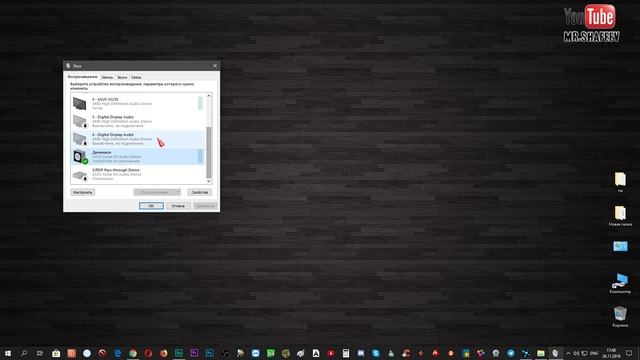640x360 pixels.
Task: Open Calculator from the taskbar
Action: coord(346,353)
